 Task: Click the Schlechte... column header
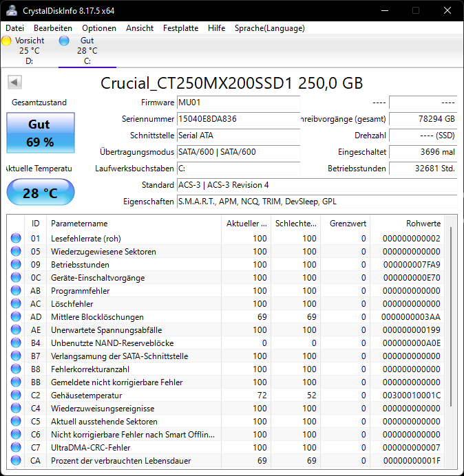295,224
